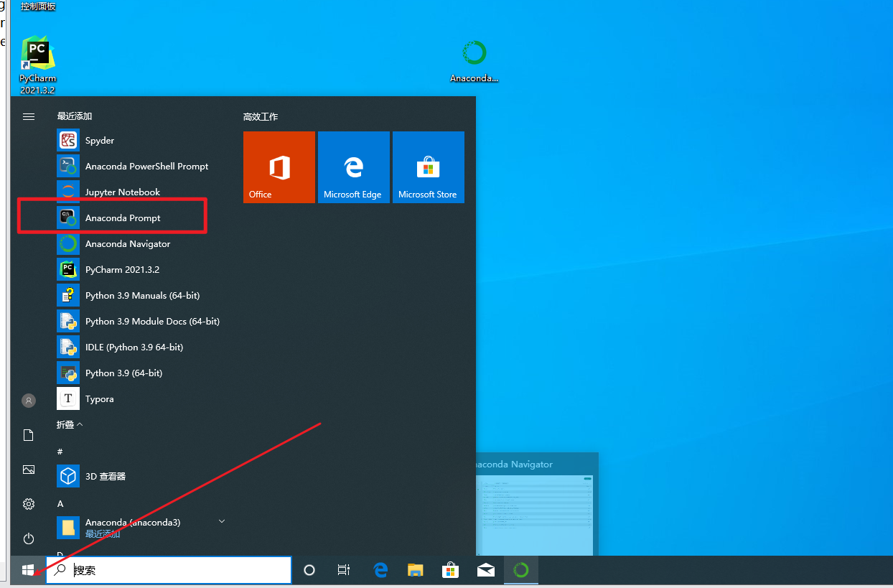The width and height of the screenshot is (893, 588).
Task: Launch Python 3.9 (64-bit) interpreter
Action: pyautogui.click(x=140, y=373)
